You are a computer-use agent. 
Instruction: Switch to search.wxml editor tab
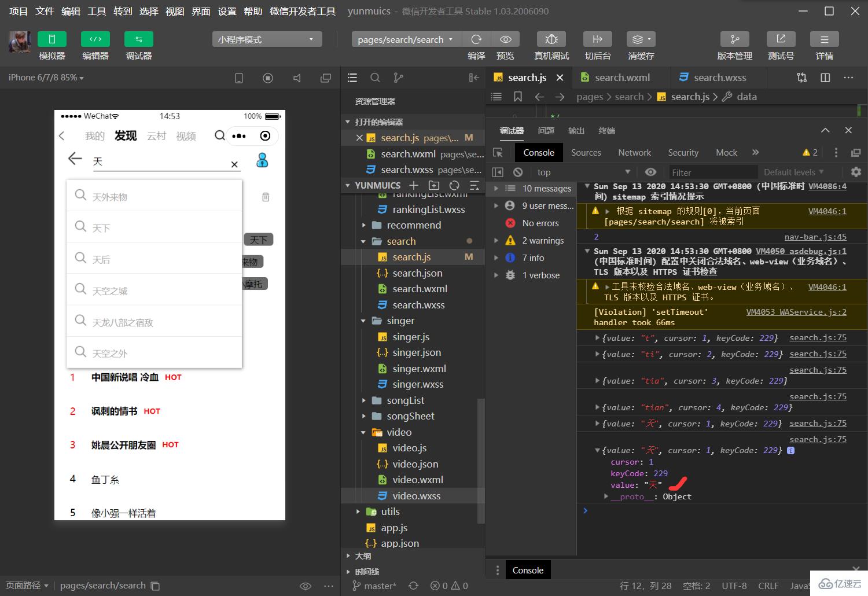pos(621,78)
